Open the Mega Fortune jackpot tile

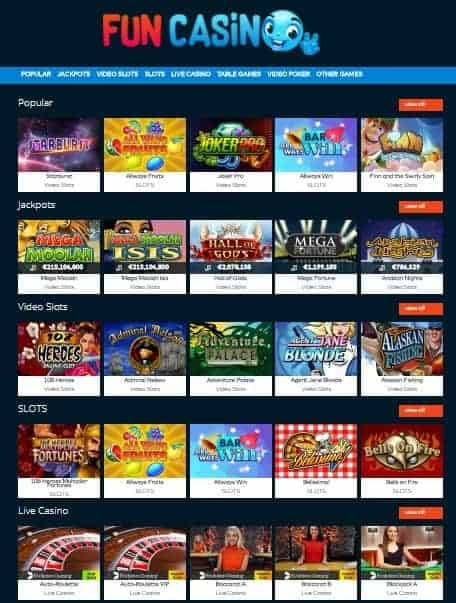316,257
